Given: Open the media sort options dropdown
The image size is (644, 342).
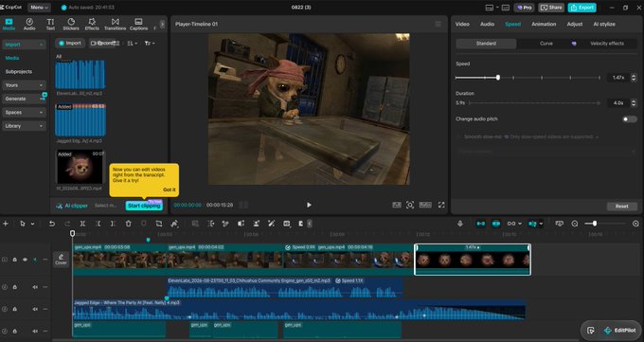Looking at the screenshot, I should [133, 44].
